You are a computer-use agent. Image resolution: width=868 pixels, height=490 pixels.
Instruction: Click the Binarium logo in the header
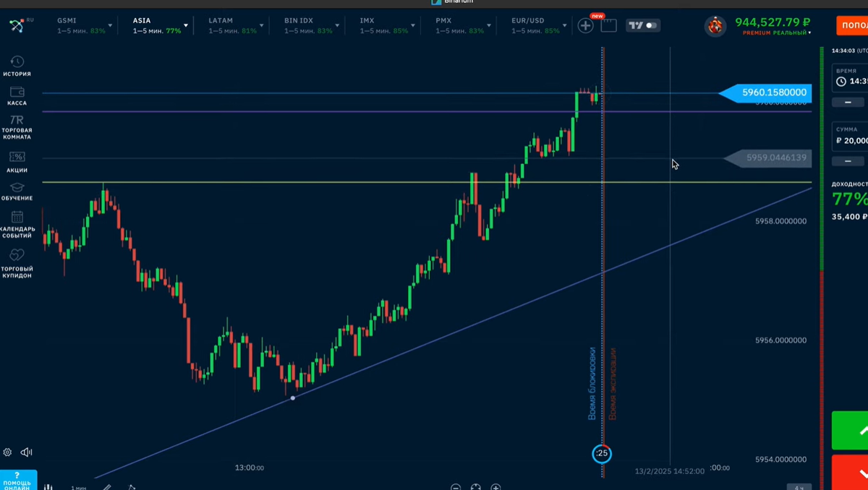click(17, 26)
